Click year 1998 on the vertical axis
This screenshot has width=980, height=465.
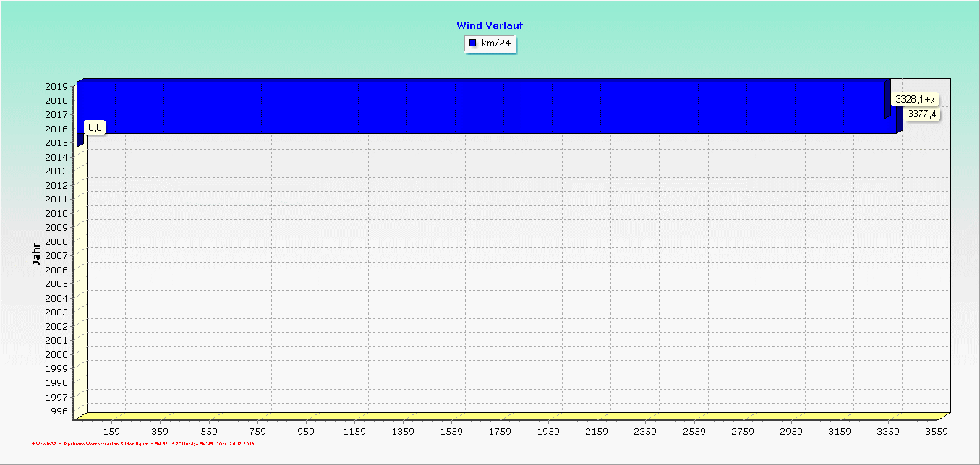click(56, 383)
